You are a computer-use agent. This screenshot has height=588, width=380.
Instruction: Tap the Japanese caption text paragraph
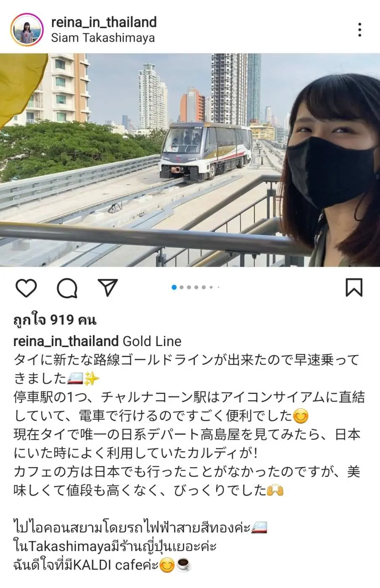point(189,425)
